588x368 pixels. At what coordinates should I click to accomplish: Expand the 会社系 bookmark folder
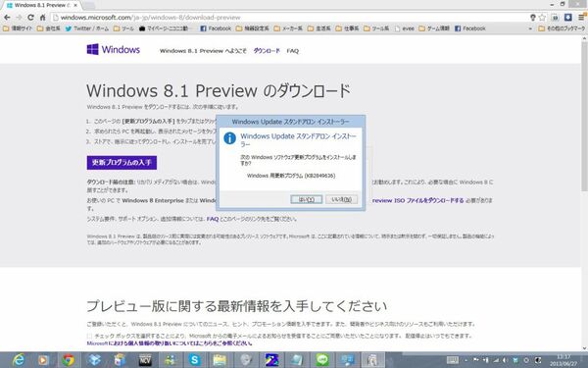click(x=48, y=28)
